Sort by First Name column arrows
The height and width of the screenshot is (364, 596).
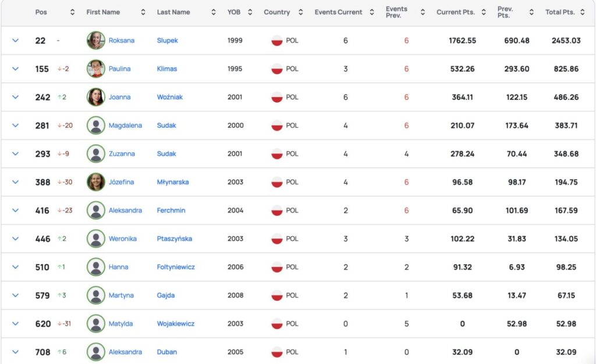(143, 12)
